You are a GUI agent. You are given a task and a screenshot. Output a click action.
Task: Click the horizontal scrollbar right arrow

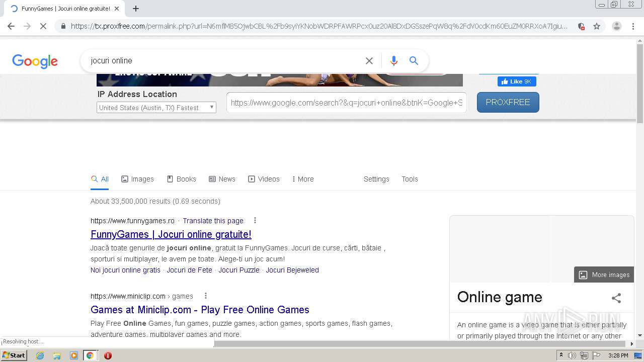(x=632, y=344)
